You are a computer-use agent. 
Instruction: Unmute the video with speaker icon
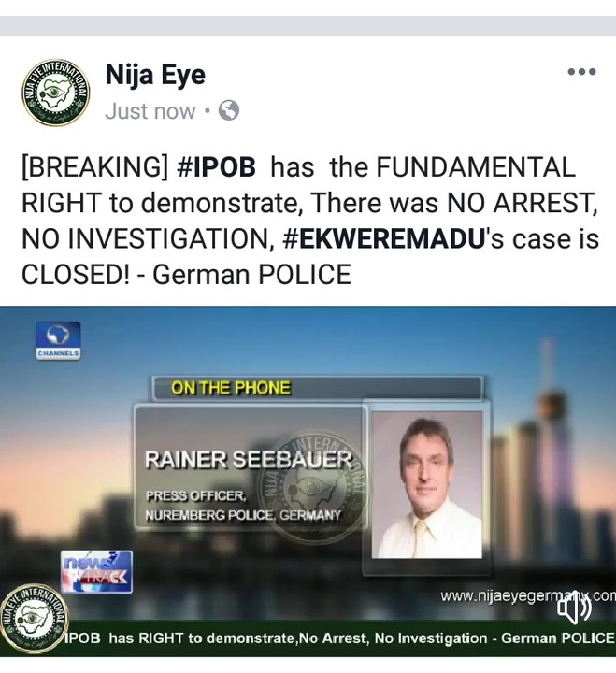click(574, 609)
